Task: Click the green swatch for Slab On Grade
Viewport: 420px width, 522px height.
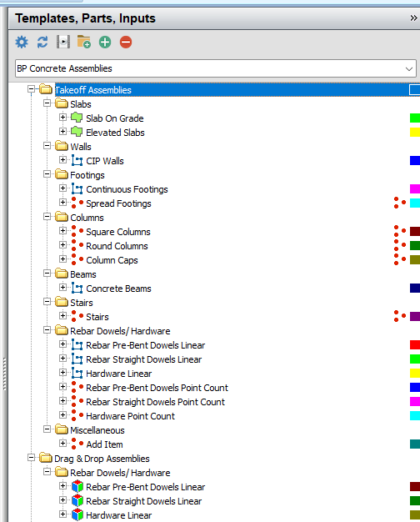Action: 415,118
